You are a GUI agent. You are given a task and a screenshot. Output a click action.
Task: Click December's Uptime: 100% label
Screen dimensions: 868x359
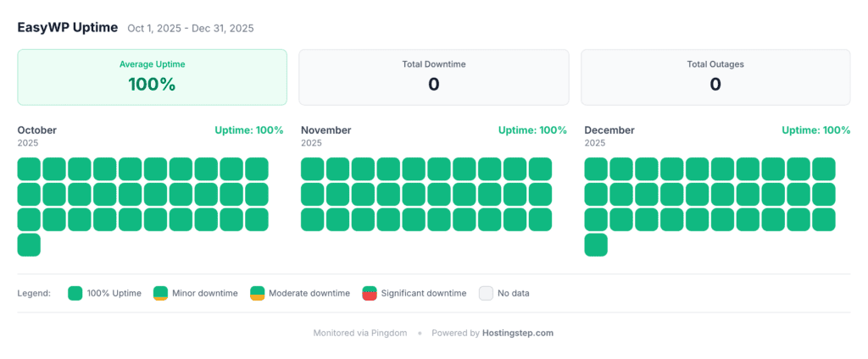coord(815,130)
